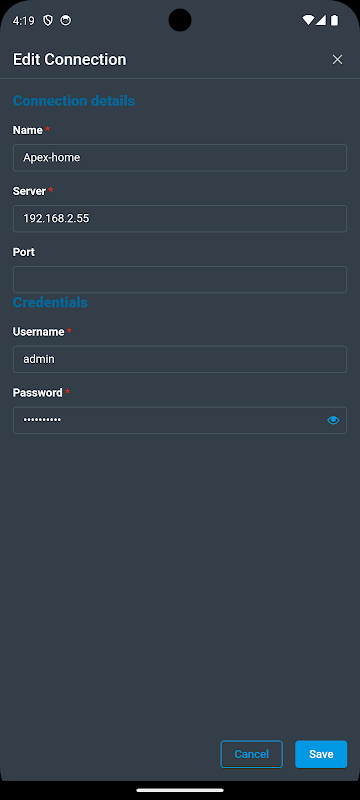Focus the Name field containing Apex-home
Screen dimensions: 360x800
(180, 158)
